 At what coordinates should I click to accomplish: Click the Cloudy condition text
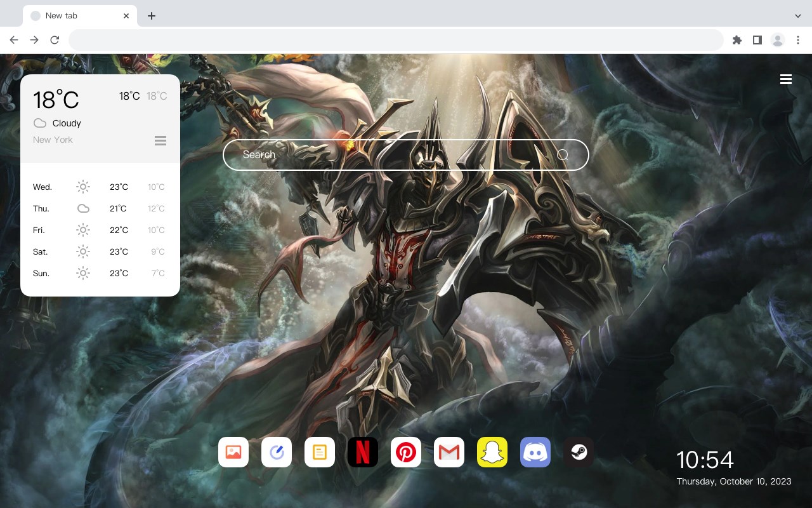(67, 123)
